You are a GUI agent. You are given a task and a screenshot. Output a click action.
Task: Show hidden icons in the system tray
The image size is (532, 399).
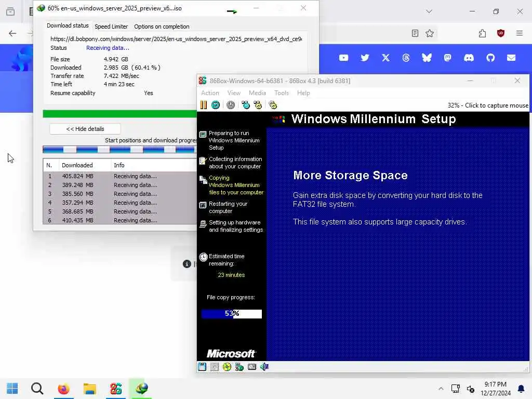tap(441, 389)
